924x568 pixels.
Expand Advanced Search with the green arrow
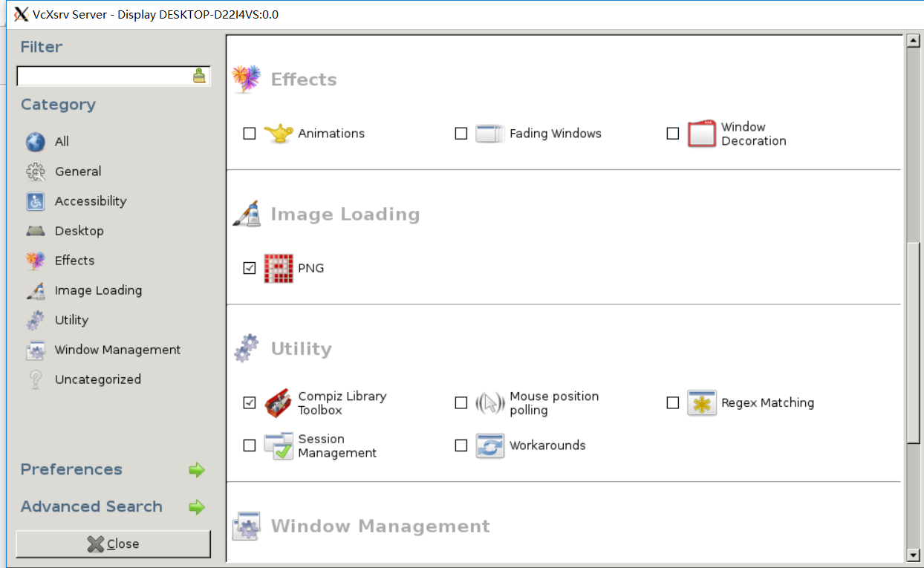tap(196, 507)
